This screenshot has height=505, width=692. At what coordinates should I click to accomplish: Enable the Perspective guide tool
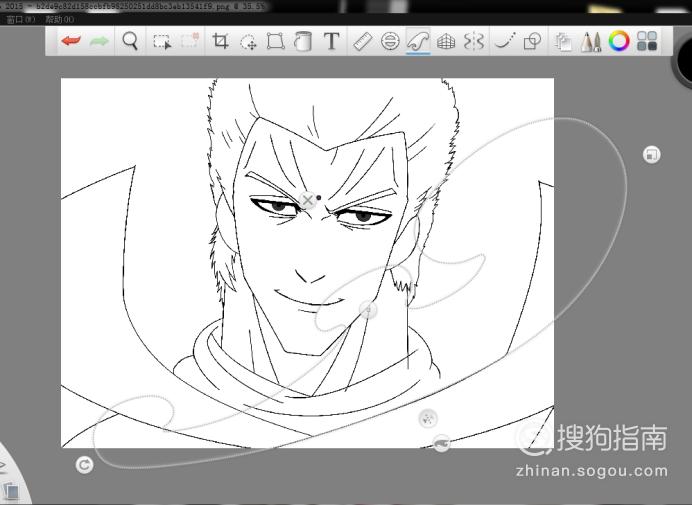pyautogui.click(x=446, y=41)
